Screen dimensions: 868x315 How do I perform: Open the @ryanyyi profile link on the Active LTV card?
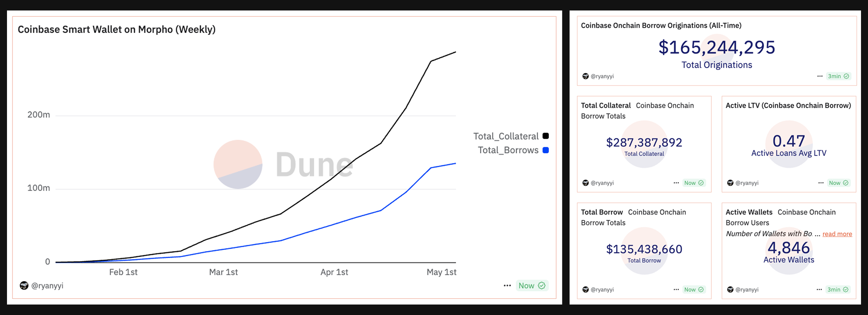747,183
